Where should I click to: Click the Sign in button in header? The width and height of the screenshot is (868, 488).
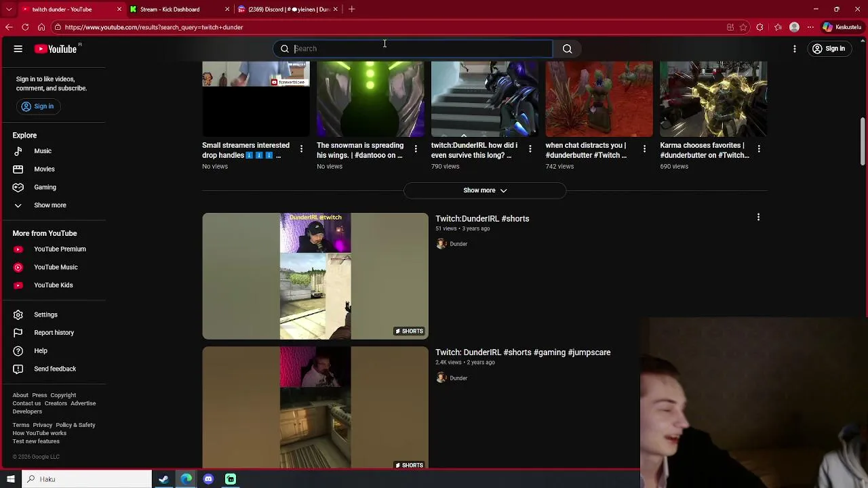(x=829, y=49)
